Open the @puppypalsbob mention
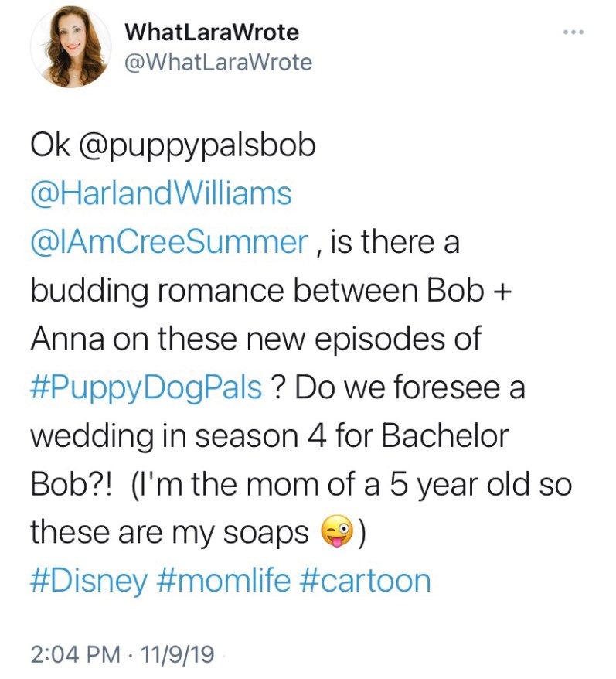The image size is (616, 679). coord(196,146)
